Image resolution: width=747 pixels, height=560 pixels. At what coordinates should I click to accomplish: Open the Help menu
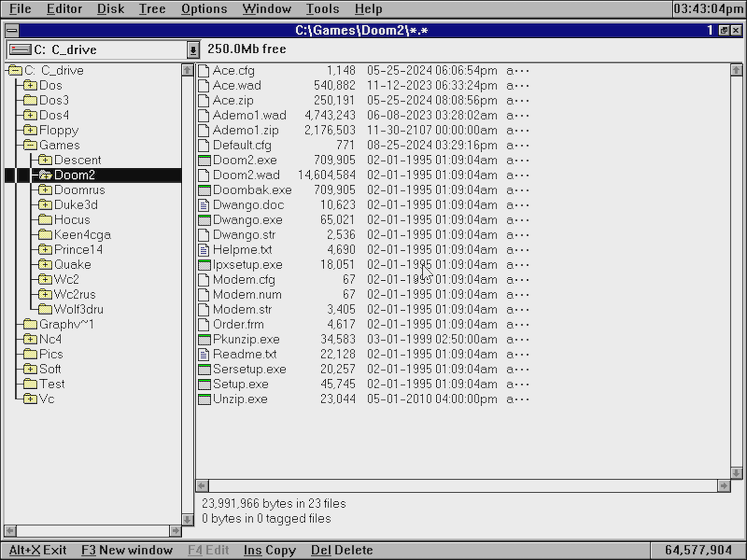point(369,9)
